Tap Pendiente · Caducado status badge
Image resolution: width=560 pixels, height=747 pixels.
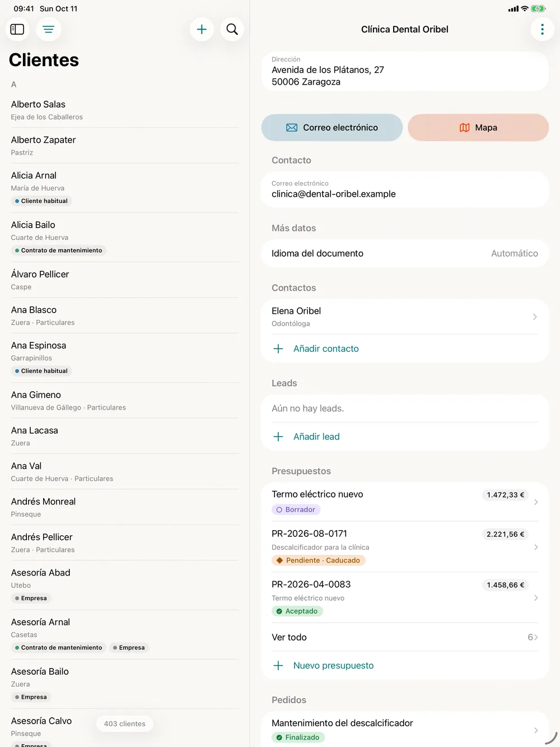319,560
